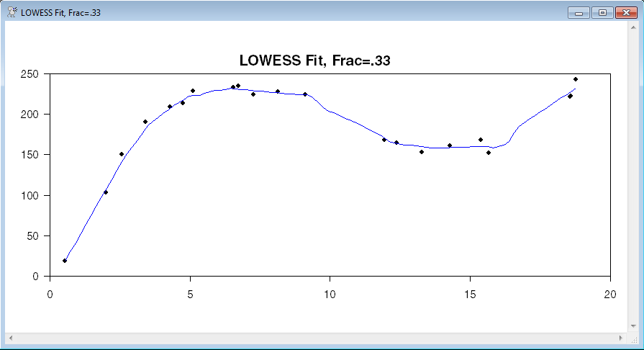Click the highest data point at the far right
The image size is (644, 350).
click(576, 79)
